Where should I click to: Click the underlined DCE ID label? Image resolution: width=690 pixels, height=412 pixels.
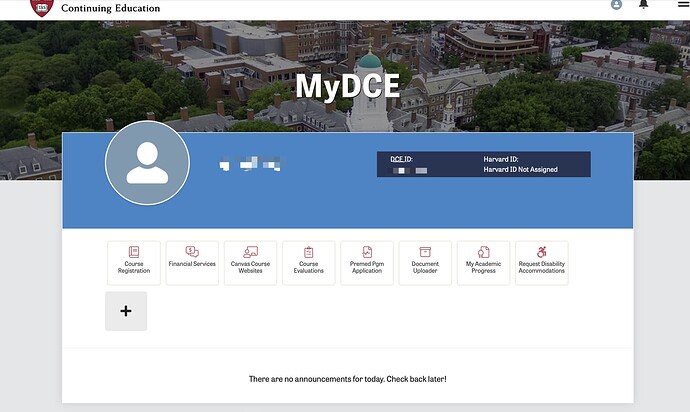tap(401, 159)
